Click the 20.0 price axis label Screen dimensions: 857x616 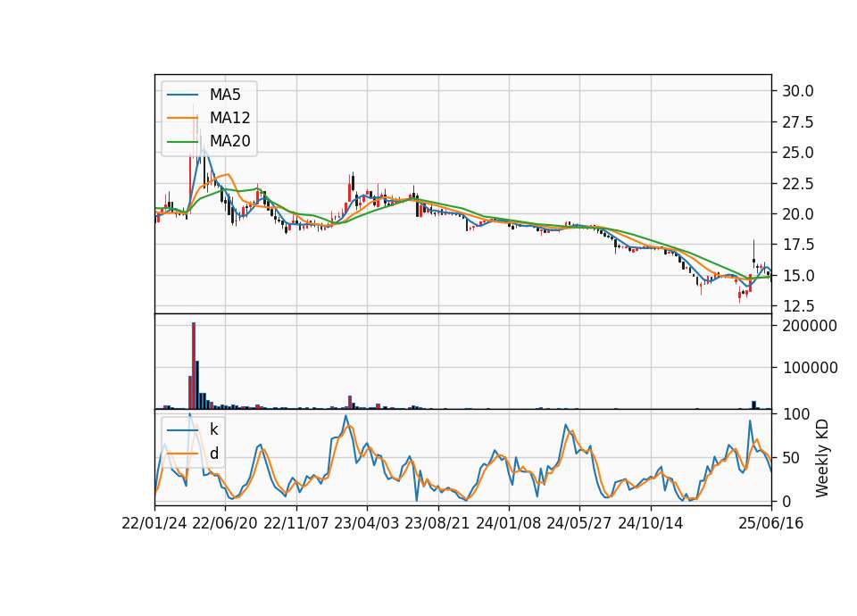797,214
